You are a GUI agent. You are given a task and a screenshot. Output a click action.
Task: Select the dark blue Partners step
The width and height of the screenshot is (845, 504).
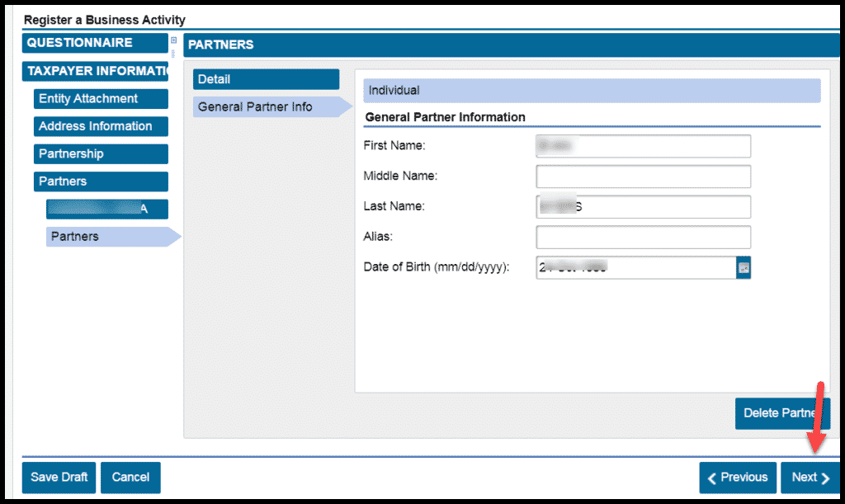click(101, 181)
